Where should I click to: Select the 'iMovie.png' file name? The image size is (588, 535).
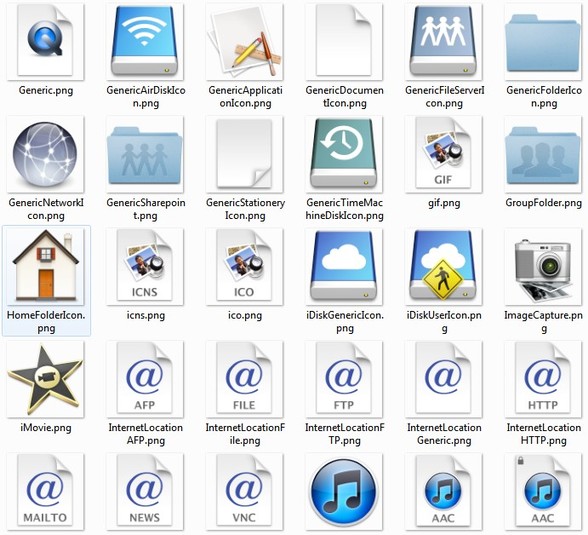point(46,428)
